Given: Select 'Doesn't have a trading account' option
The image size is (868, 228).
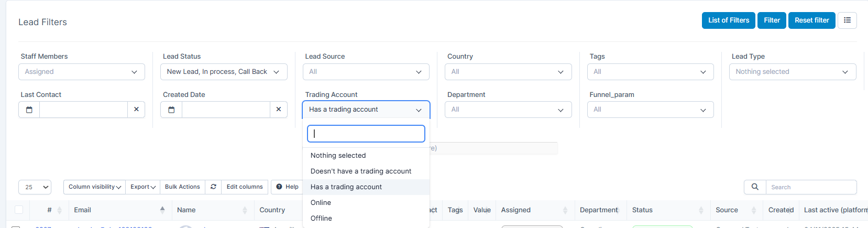Looking at the screenshot, I should pyautogui.click(x=361, y=171).
